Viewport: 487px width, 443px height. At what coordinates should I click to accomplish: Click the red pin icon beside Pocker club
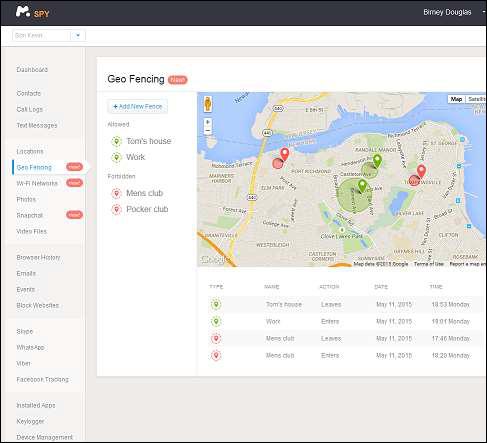coord(116,209)
